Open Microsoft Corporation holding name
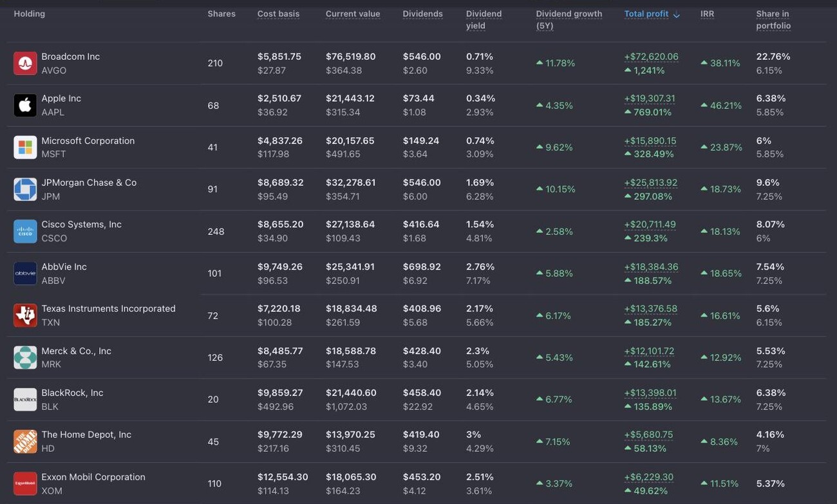The image size is (837, 504). pos(88,141)
